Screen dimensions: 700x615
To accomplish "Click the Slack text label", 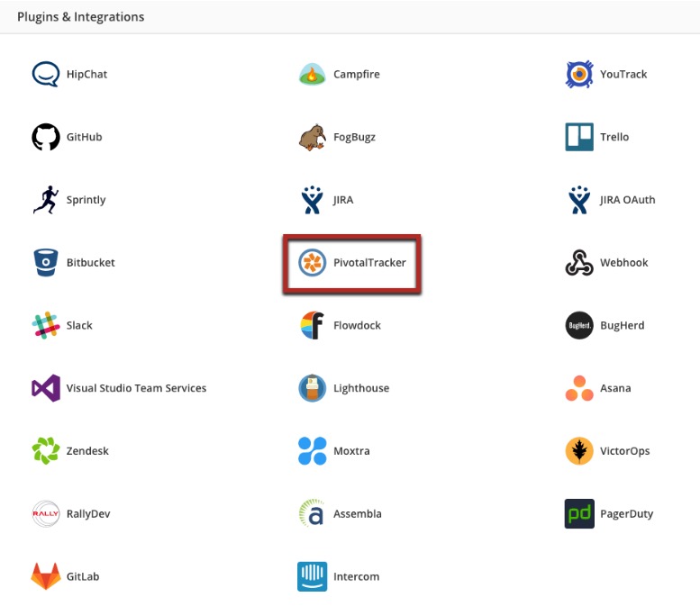I will [79, 325].
